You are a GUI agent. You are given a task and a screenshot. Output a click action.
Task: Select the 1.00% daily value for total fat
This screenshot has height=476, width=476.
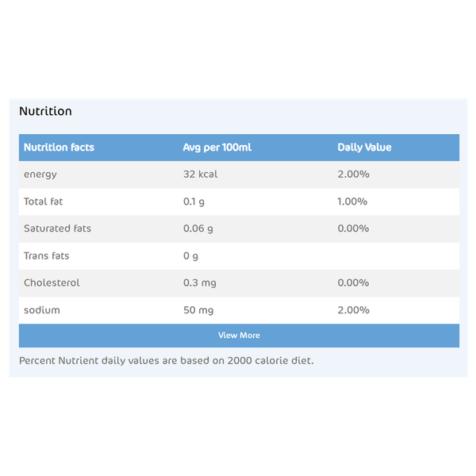352,202
